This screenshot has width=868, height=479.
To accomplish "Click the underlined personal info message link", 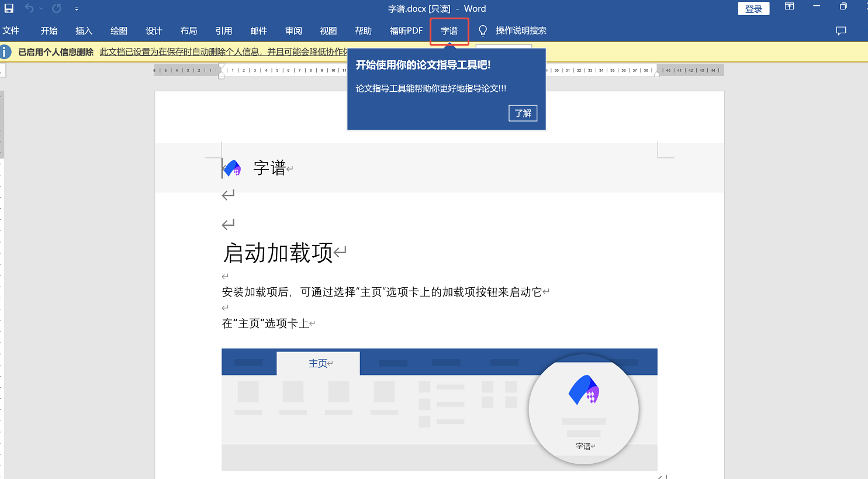I will pyautogui.click(x=223, y=52).
